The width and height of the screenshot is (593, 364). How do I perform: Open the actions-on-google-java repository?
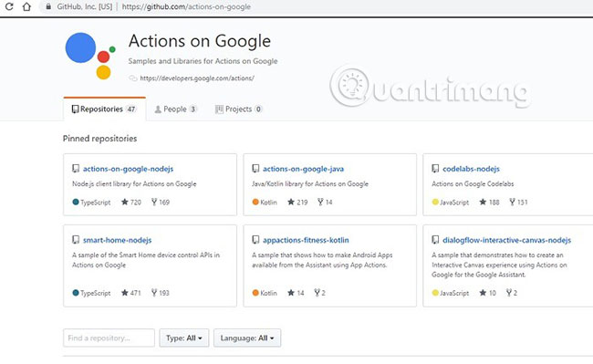coord(303,169)
